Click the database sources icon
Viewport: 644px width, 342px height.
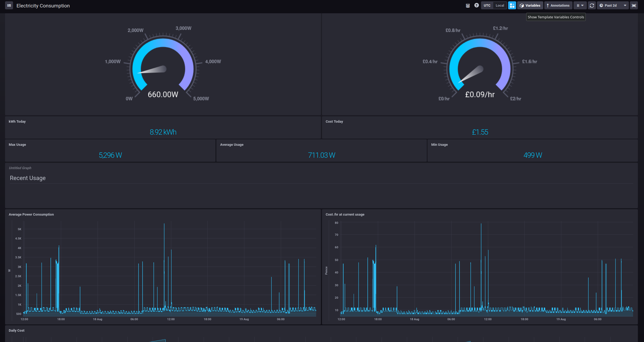pyautogui.click(x=468, y=5)
